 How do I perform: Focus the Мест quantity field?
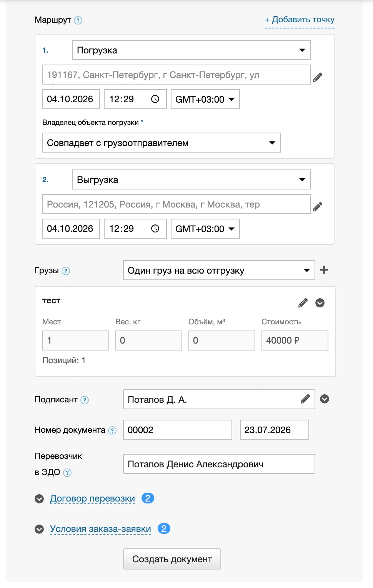(x=76, y=341)
